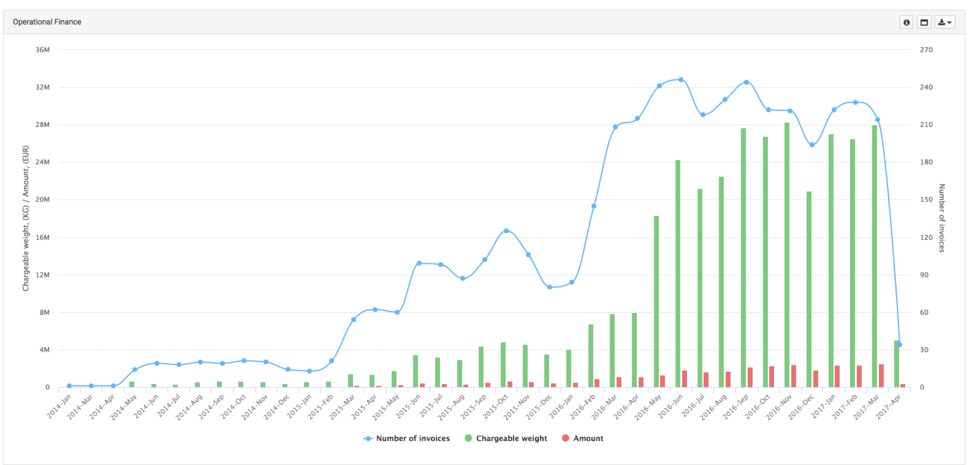Click the 2014-Jan x-axis label

pyautogui.click(x=59, y=406)
